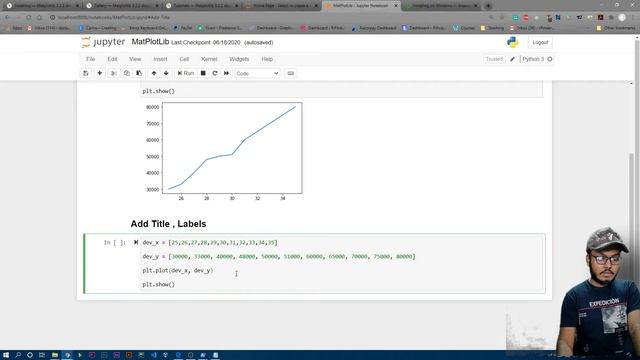This screenshot has height=360, width=640.
Task: Run the selected cell
Action: (x=186, y=73)
